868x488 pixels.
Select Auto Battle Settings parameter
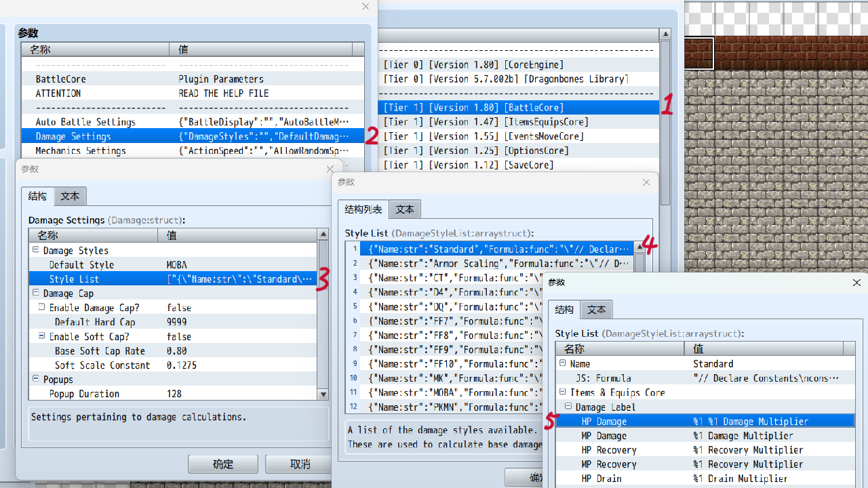193,121
